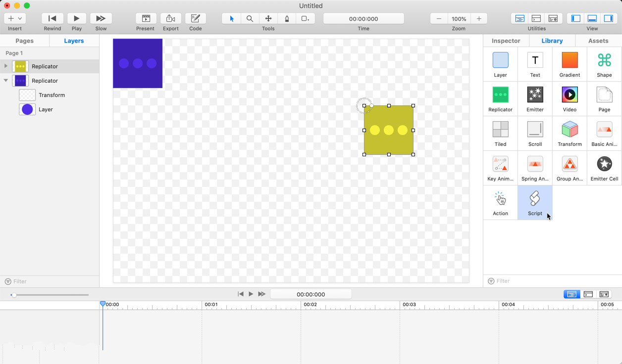Click the Export toolbar button
Viewport: 622px width, 364px height.
[170, 18]
